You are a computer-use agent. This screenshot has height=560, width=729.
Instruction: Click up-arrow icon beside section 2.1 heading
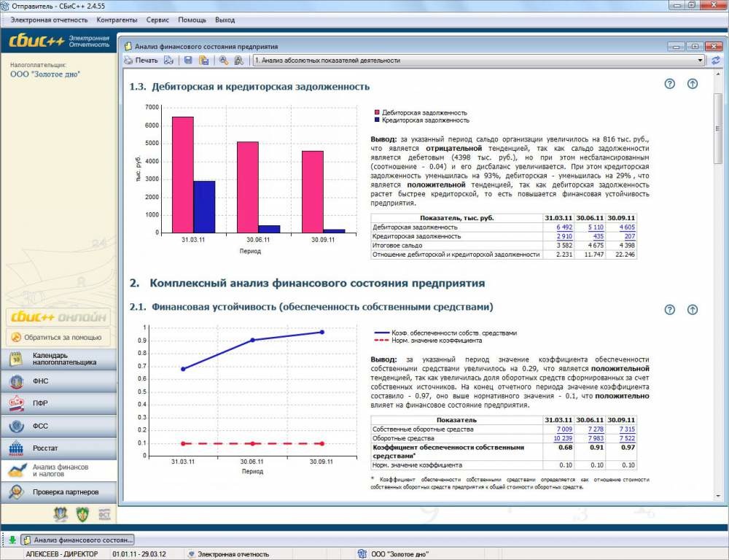pyautogui.click(x=693, y=310)
